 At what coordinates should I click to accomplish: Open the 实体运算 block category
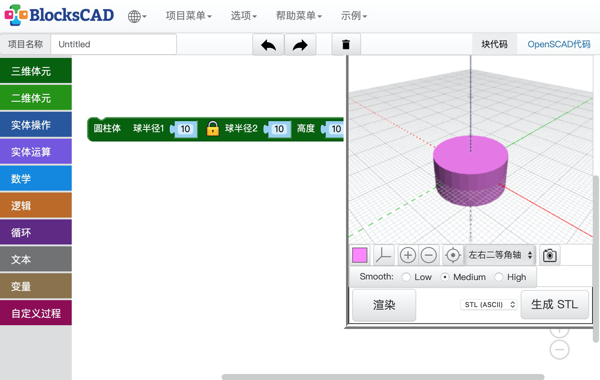point(36,152)
